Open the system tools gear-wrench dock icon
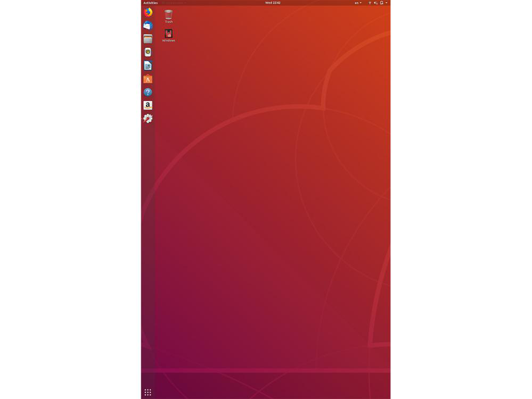The height and width of the screenshot is (399, 532). click(148, 119)
